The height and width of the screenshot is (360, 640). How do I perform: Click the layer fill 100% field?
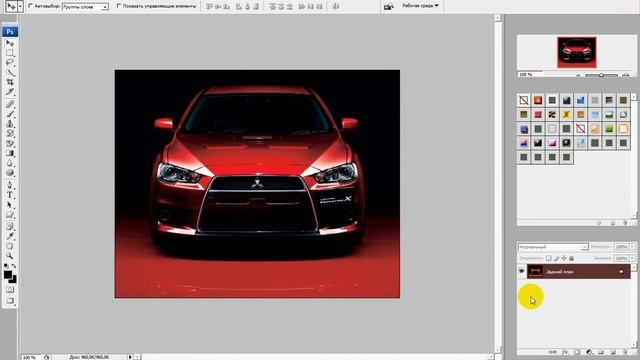pos(622,258)
